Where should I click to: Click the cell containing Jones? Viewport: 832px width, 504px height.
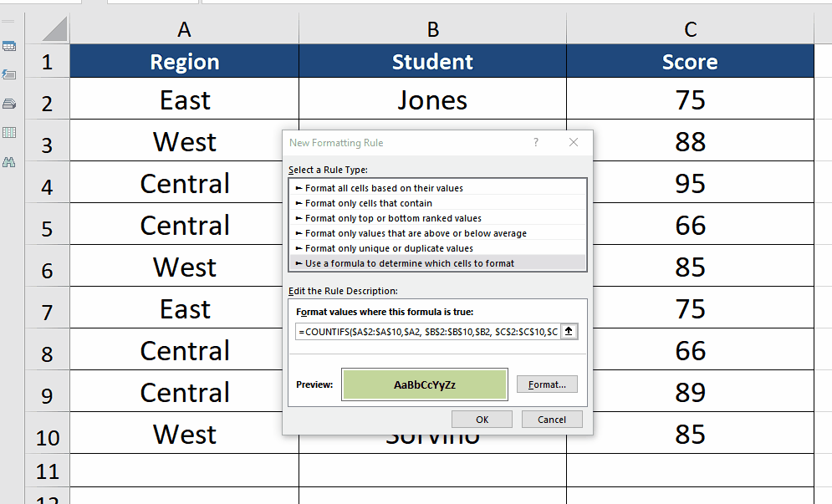[432, 99]
